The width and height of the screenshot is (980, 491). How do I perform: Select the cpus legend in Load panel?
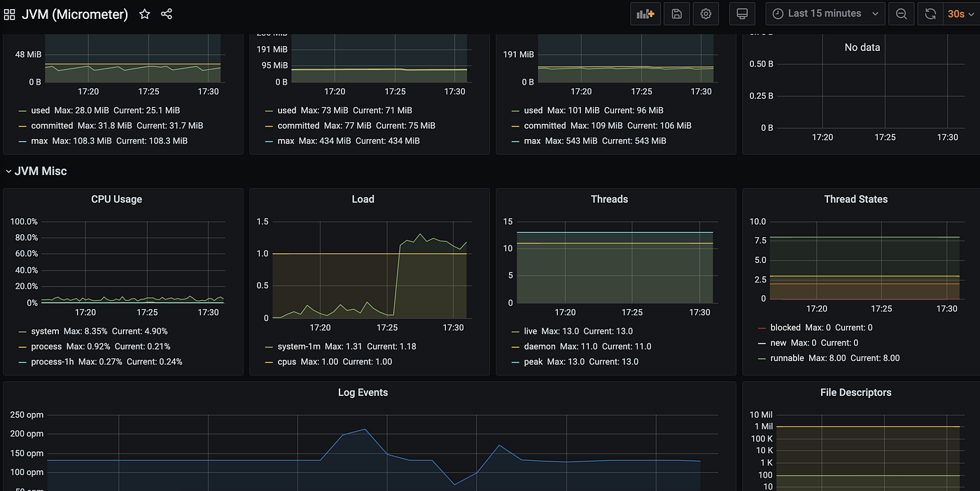(286, 362)
